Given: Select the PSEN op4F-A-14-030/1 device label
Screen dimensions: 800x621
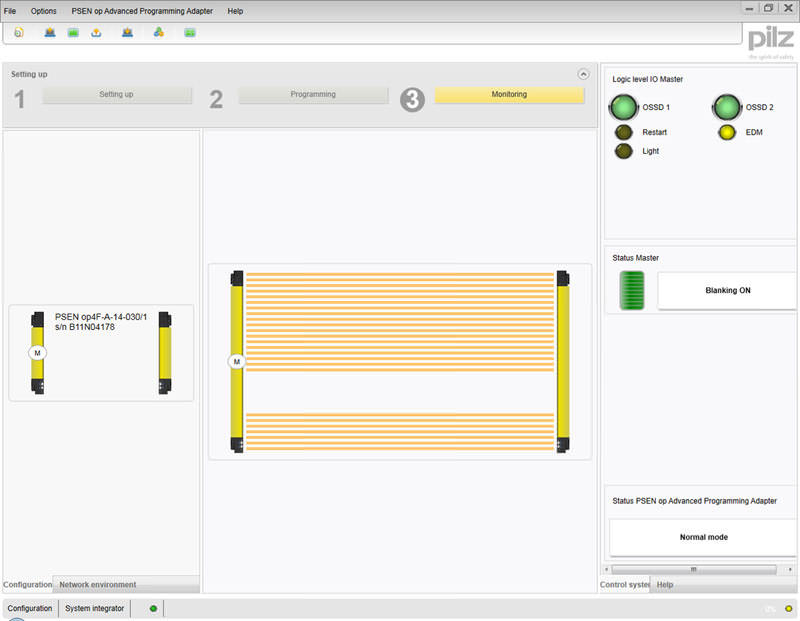Looking at the screenshot, I should (101, 317).
